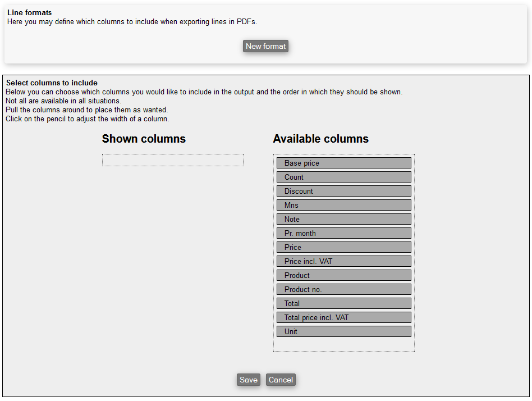Click the Total column item
Screen dimensions: 532x401
coord(343,303)
